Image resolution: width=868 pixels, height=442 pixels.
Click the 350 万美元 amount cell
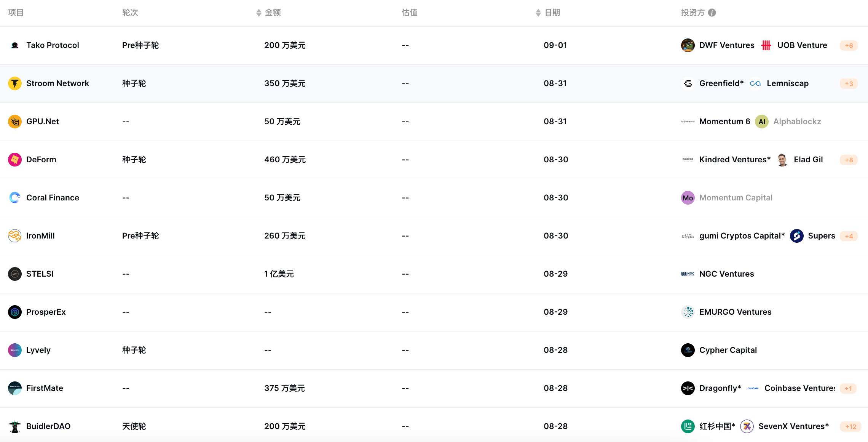(285, 83)
